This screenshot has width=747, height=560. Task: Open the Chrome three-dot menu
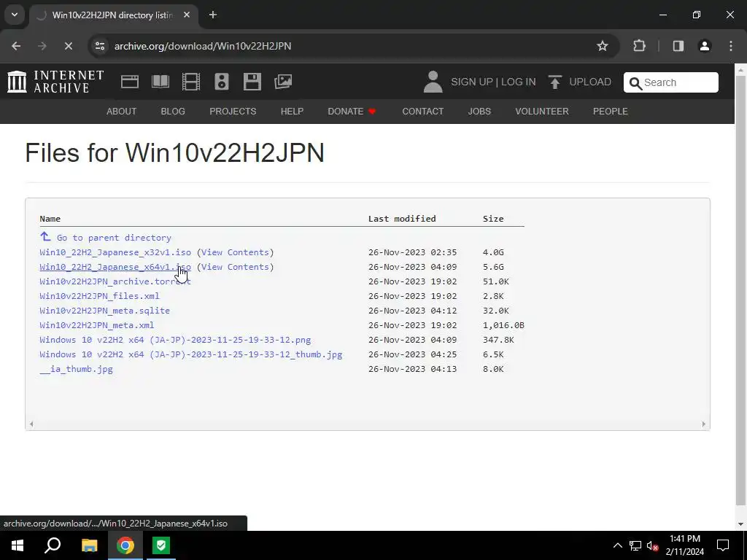tap(731, 46)
